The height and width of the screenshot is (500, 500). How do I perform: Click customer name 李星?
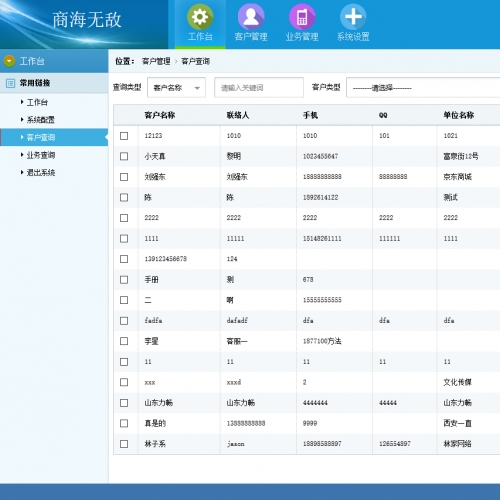tap(151, 341)
